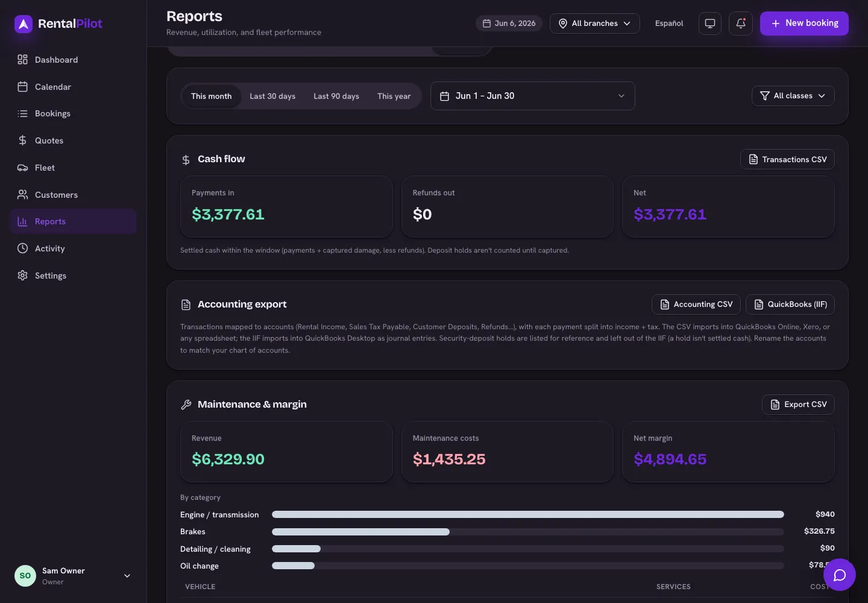Click the Settings gear icon
This screenshot has height=603, width=868.
click(x=22, y=276)
